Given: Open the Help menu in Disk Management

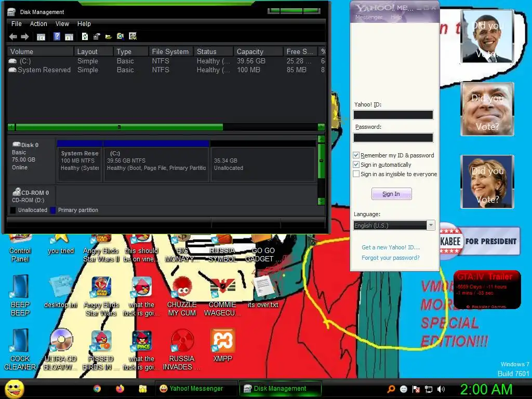Looking at the screenshot, I should (84, 24).
